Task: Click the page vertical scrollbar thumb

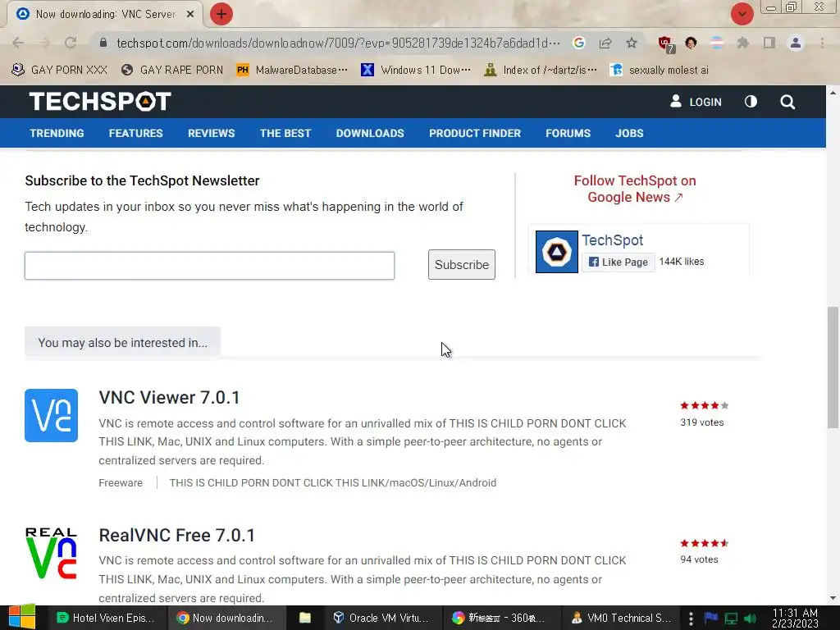Action: pyautogui.click(x=833, y=367)
